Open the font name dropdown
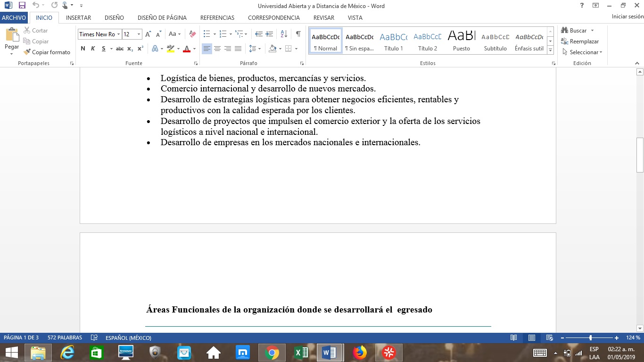This screenshot has height=362, width=644. [118, 34]
